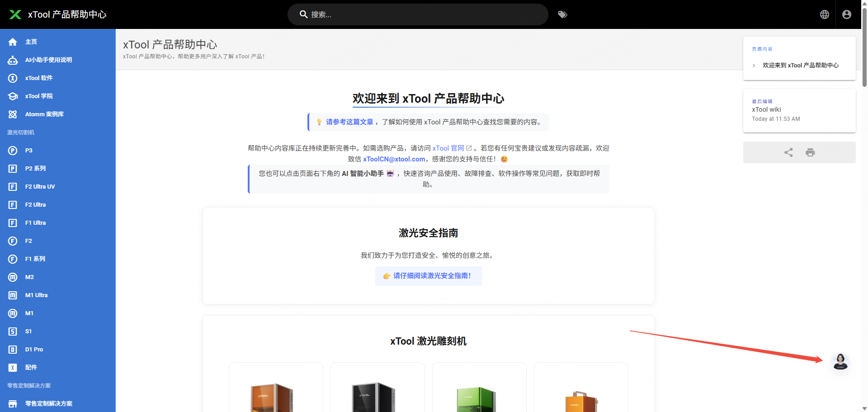Select M1 in the sidebar
Viewport: 868px width, 412px height.
coord(58,313)
